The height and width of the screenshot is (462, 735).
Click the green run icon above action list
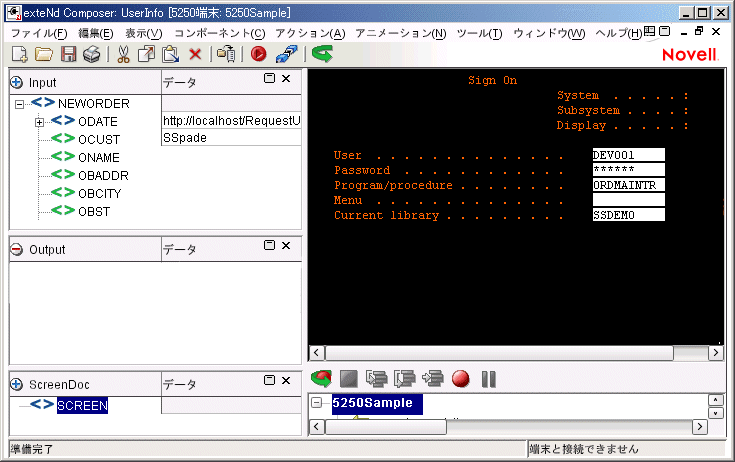(x=321, y=379)
